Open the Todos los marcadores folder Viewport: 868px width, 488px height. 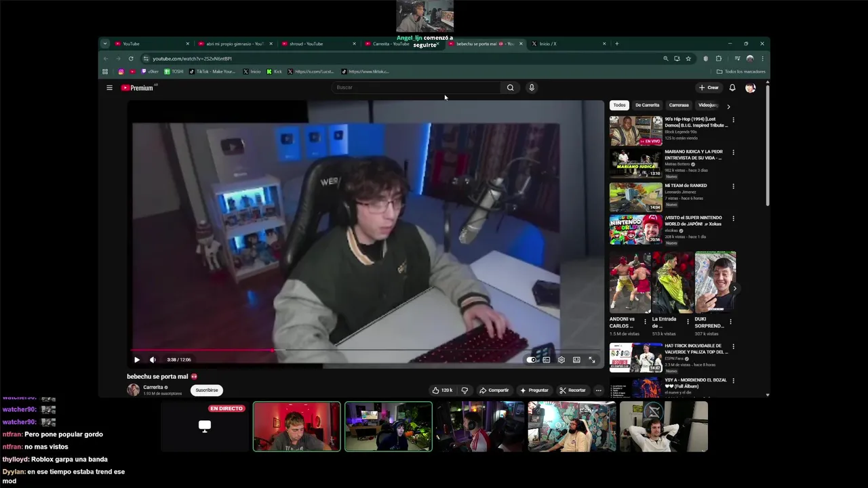(741, 71)
